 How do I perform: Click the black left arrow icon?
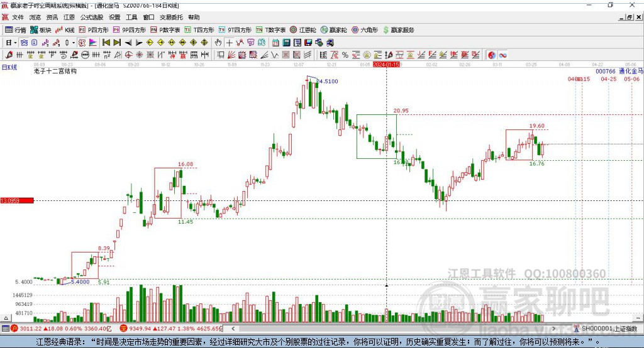(128, 42)
